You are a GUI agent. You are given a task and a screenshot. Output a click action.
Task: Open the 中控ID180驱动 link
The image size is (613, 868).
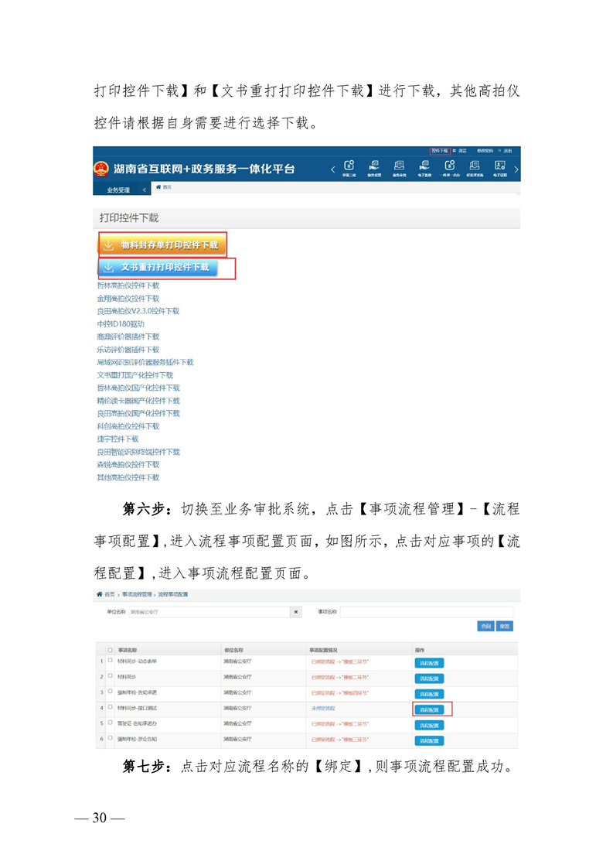(121, 324)
